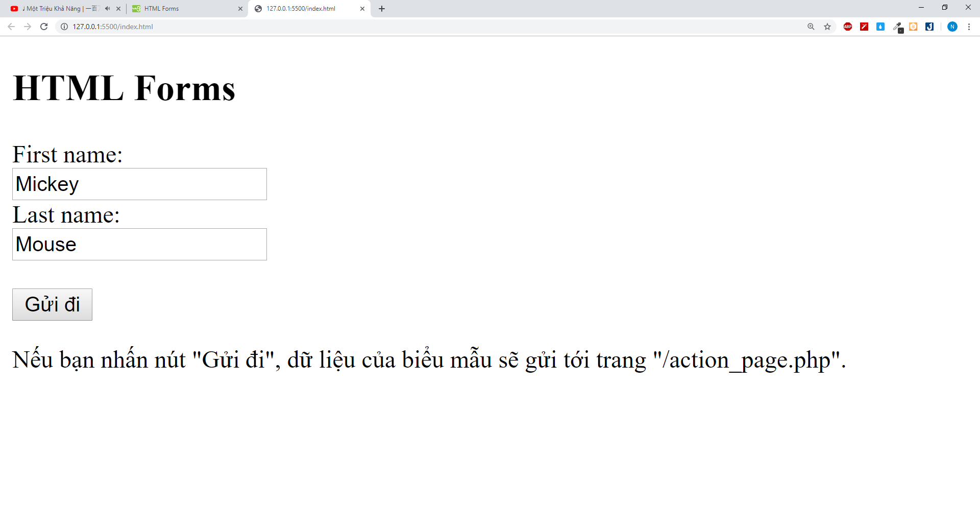This screenshot has width=980, height=531.
Task: Click the First name field containing Mickey
Action: click(139, 184)
